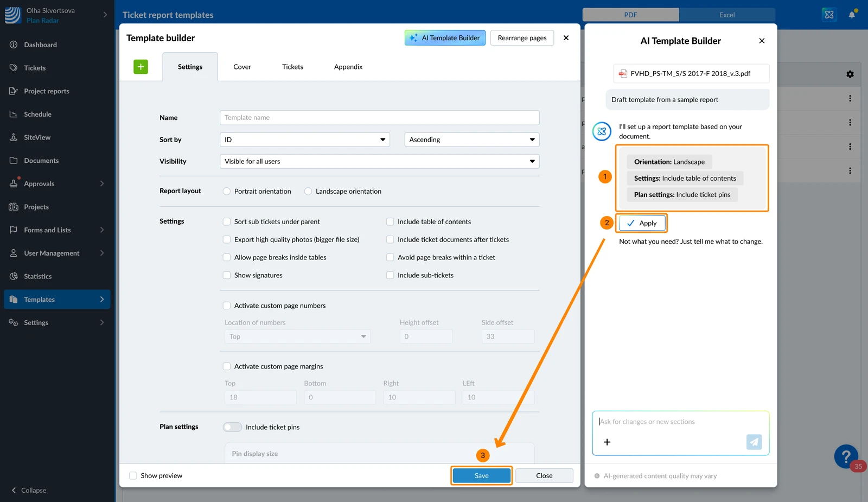Open the Location of numbers dropdown
This screenshot has width=868, height=502.
point(298,336)
